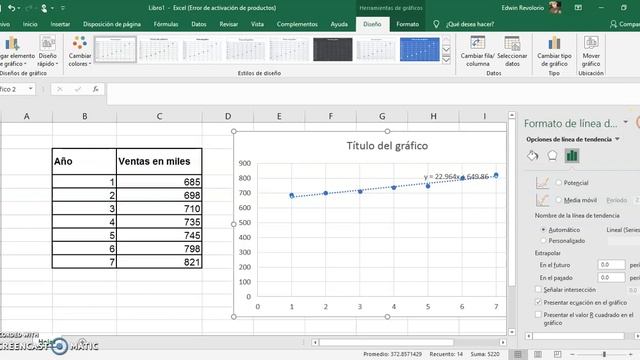Open customize quick access toolbar dropdown
Image resolution: width=640 pixels, height=360 pixels.
click(63, 8)
